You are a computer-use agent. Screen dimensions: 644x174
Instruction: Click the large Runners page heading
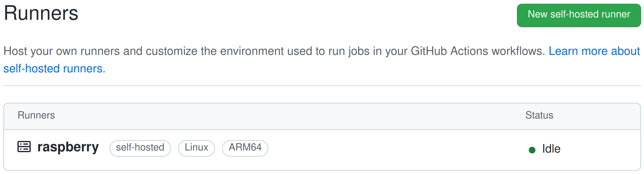[41, 13]
